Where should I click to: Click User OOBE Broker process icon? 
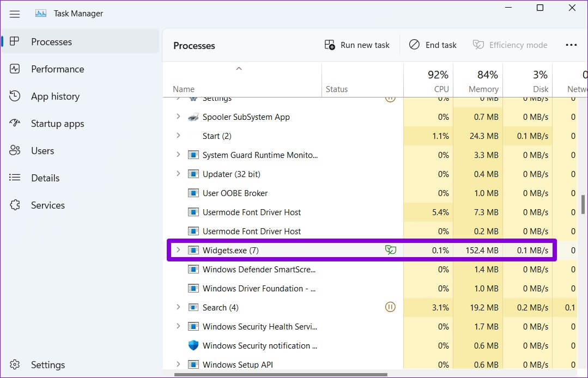coord(193,193)
